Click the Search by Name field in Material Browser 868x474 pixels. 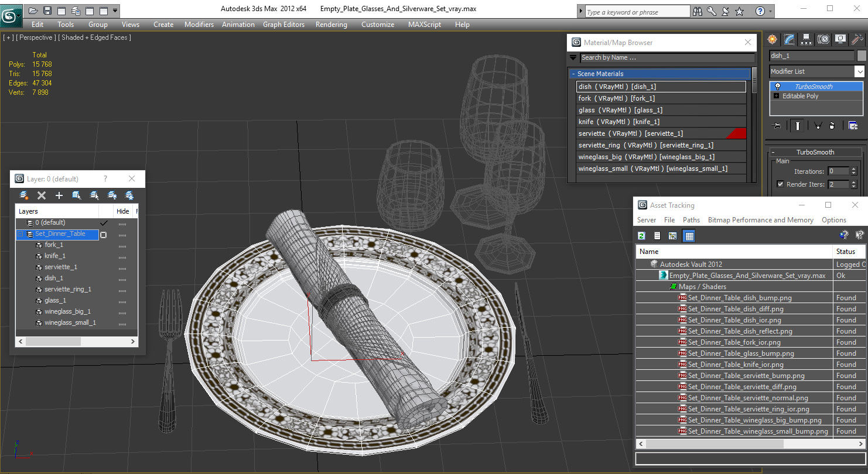[x=667, y=58]
